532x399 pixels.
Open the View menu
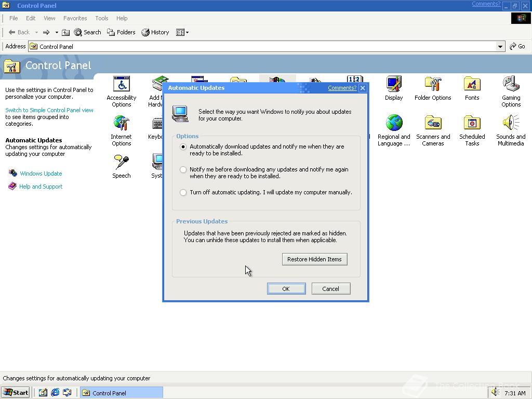[x=49, y=18]
